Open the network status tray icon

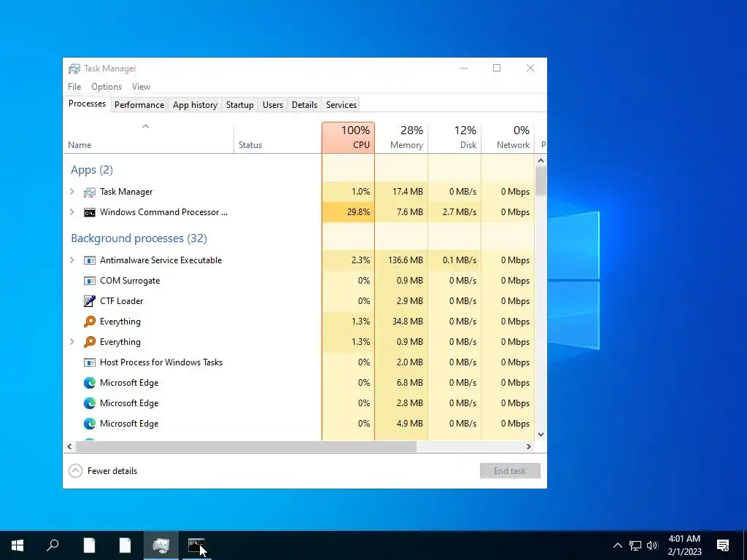pos(635,545)
